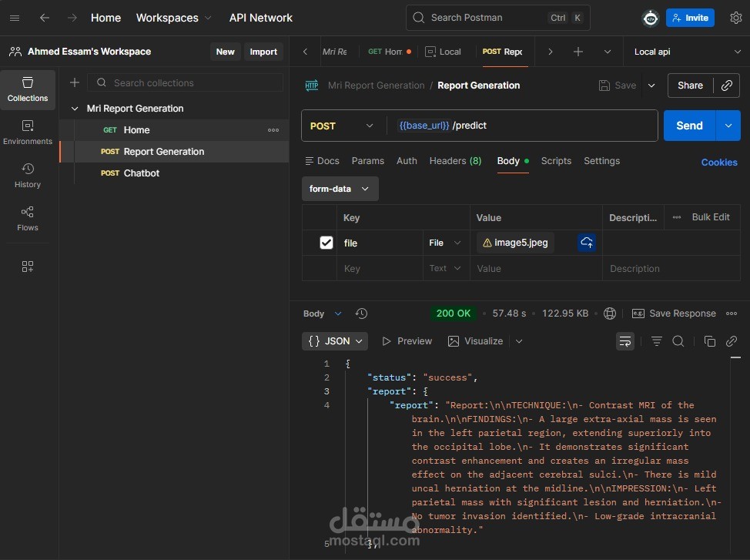Open the Collections sidebar panel
Image resolution: width=750 pixels, height=560 pixels.
(x=28, y=89)
